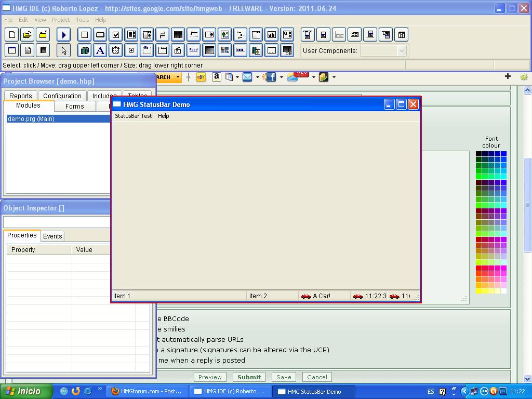Screen dimensions: 532x399
Task: Expand dropdown arrow beside the Facebook icon
Action: [281, 77]
